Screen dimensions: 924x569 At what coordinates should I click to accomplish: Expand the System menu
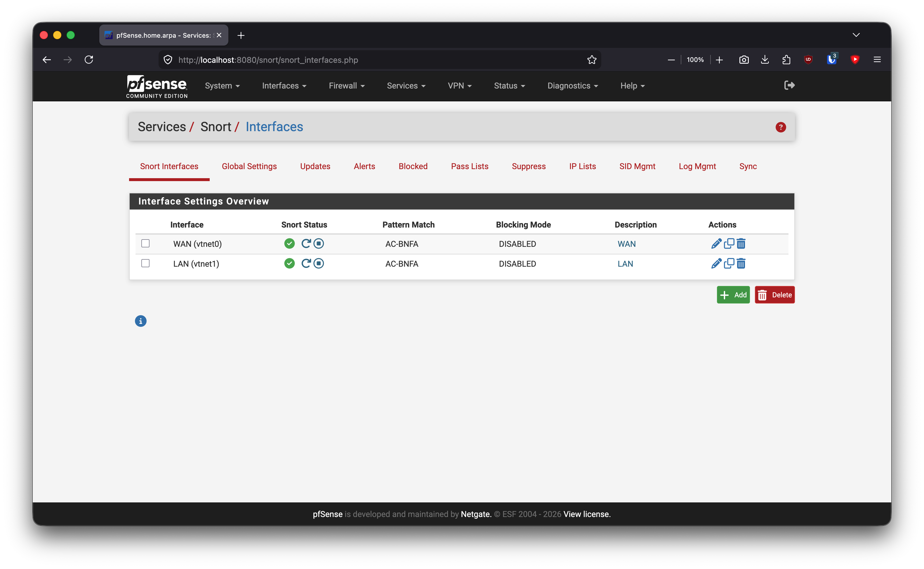(x=222, y=86)
